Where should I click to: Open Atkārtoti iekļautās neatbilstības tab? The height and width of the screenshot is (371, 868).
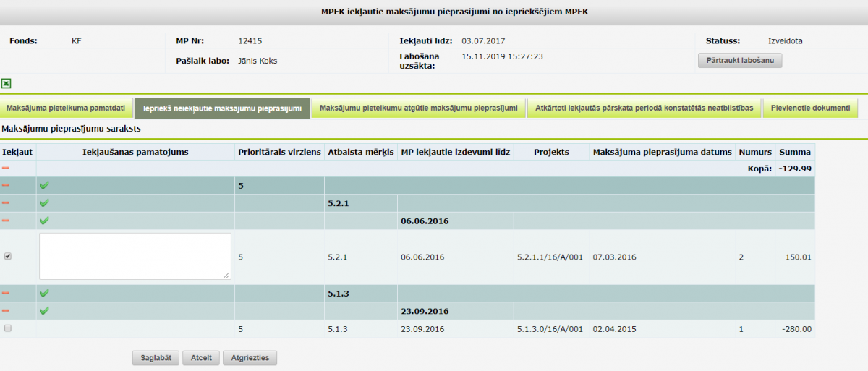pyautogui.click(x=644, y=108)
